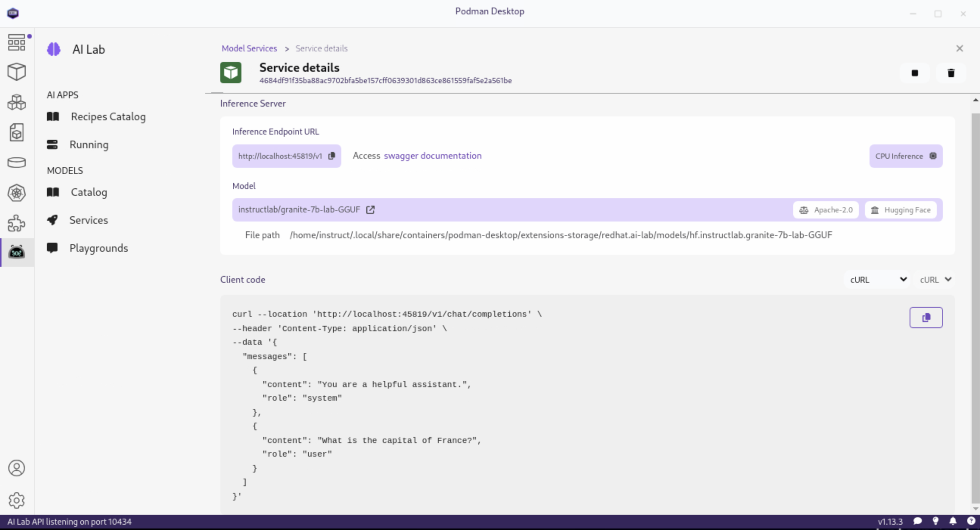Open Models Catalog menu item
This screenshot has width=980, height=530.
pos(89,192)
